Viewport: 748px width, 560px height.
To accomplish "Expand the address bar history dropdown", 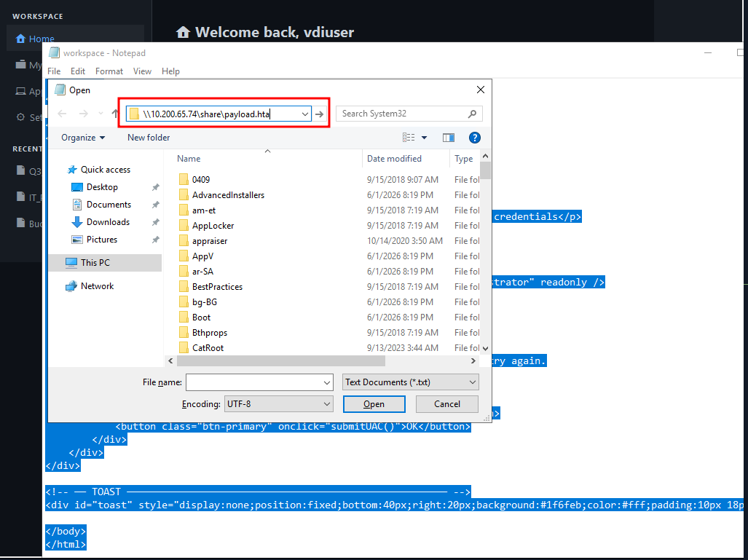I will [x=305, y=114].
